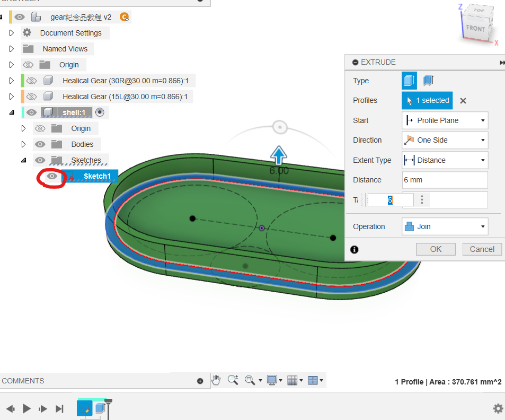Expand the Document Settings tree node
Viewport: 505px width, 420px height.
tap(12, 33)
